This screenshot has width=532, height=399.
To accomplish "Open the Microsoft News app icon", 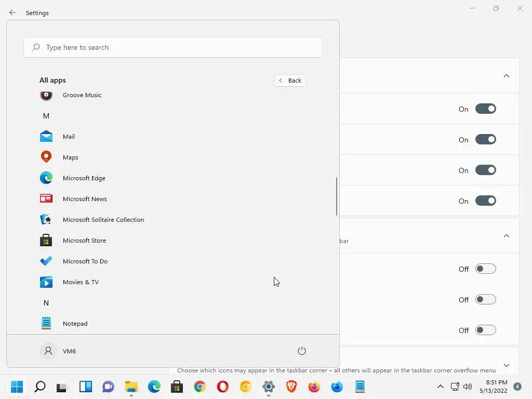I will pos(46,199).
